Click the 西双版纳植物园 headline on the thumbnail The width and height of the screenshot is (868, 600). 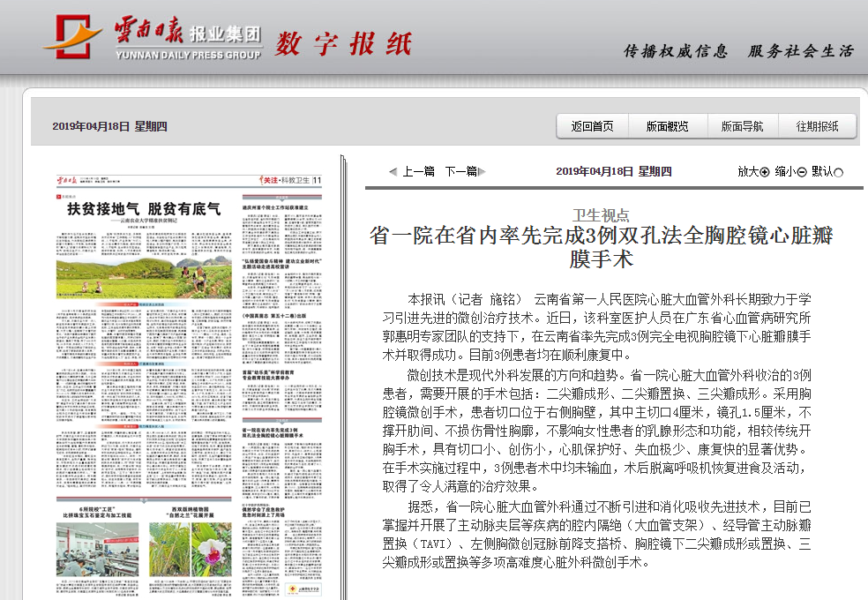(x=191, y=512)
